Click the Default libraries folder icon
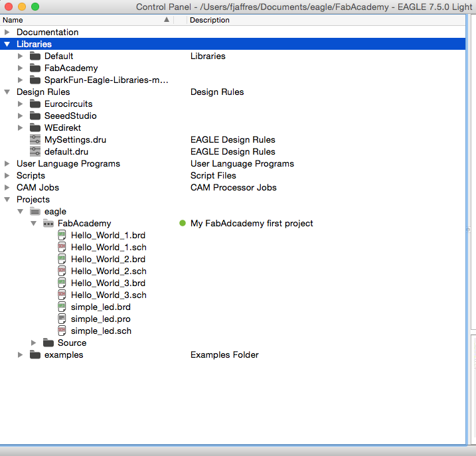The image size is (476, 456). 35,56
